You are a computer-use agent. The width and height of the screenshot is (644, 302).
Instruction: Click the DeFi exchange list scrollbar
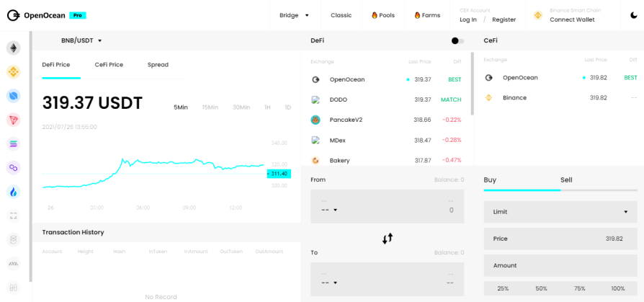(473, 84)
